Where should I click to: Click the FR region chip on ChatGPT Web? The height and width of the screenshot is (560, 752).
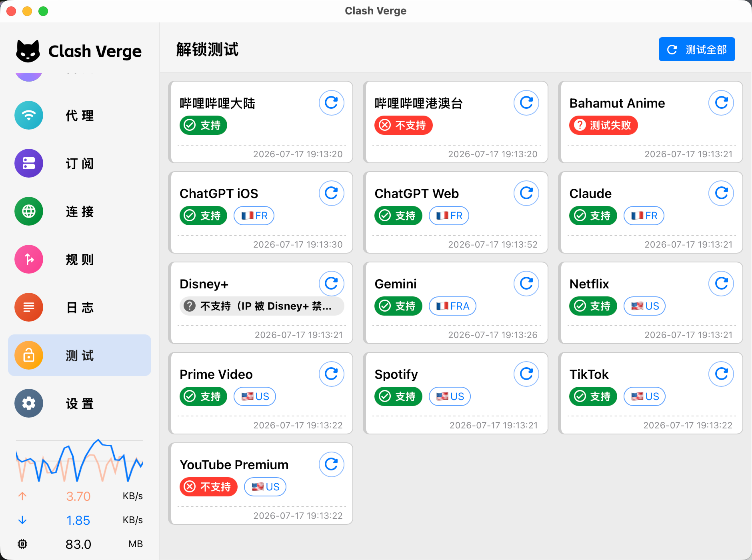[449, 216]
